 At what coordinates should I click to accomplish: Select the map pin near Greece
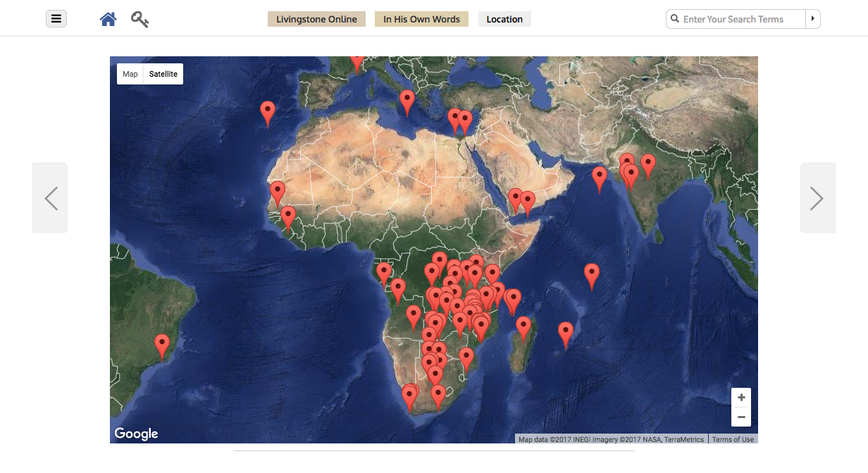point(407,103)
